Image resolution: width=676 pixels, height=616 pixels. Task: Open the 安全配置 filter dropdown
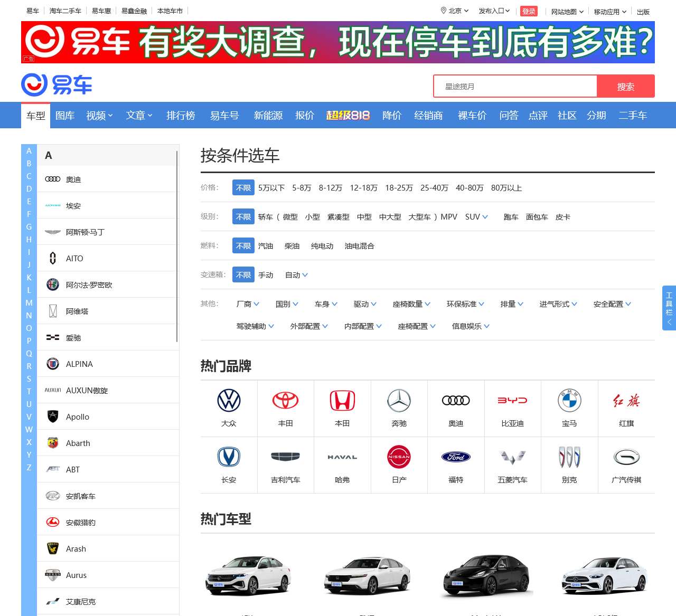[x=612, y=304]
